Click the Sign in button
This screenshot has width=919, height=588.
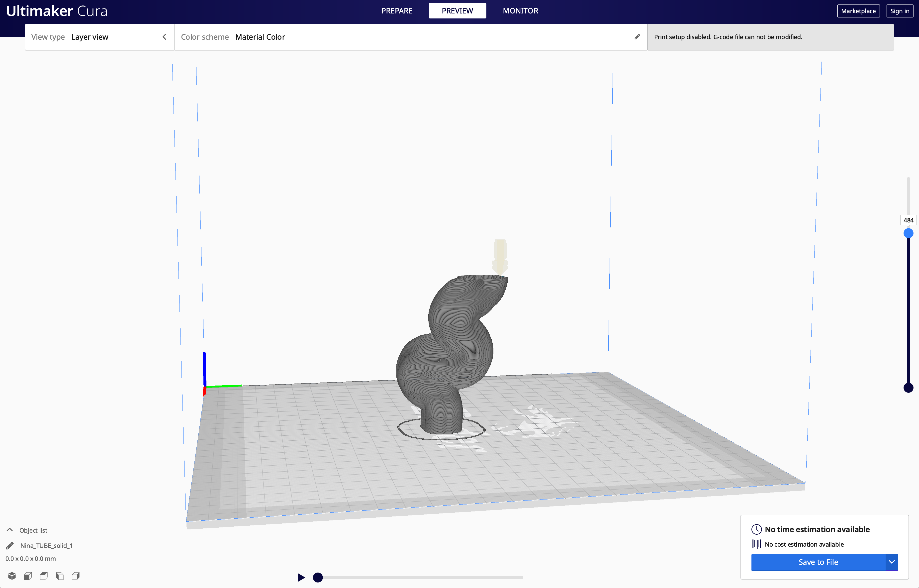click(x=900, y=11)
